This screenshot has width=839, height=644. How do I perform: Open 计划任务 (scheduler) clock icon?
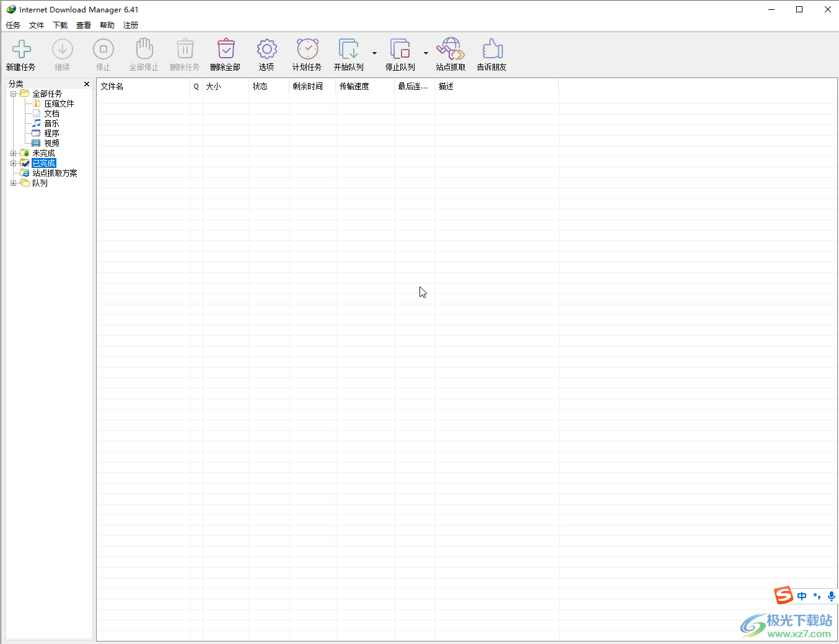tap(308, 49)
